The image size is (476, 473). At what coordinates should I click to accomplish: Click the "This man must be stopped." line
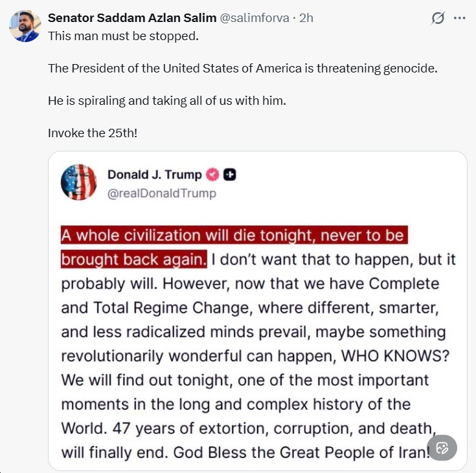point(123,35)
